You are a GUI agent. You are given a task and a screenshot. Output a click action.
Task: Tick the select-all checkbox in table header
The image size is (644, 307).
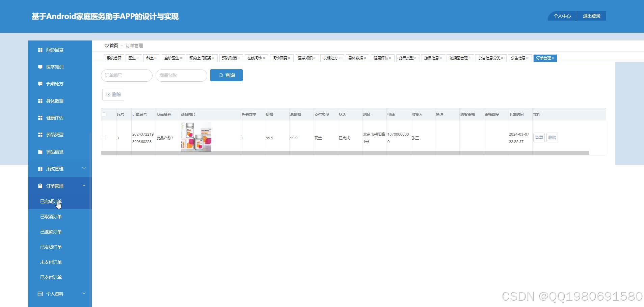point(104,114)
